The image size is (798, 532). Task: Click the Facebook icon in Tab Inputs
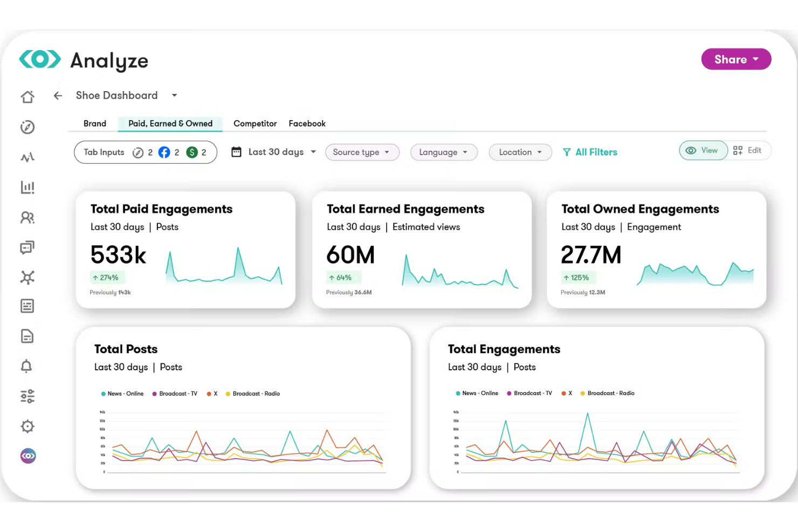click(164, 153)
